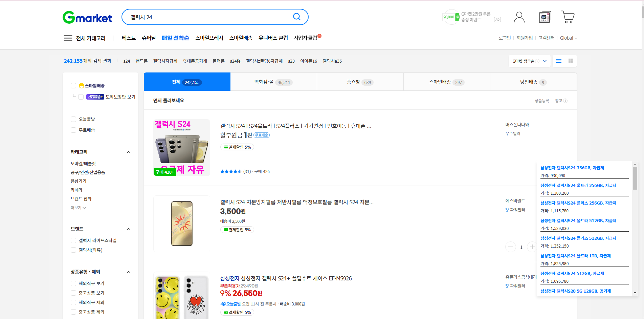Expand 더보기 under categories

pos(78,208)
